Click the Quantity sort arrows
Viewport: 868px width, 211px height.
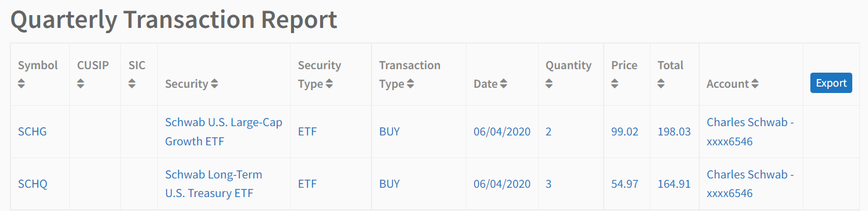[549, 84]
